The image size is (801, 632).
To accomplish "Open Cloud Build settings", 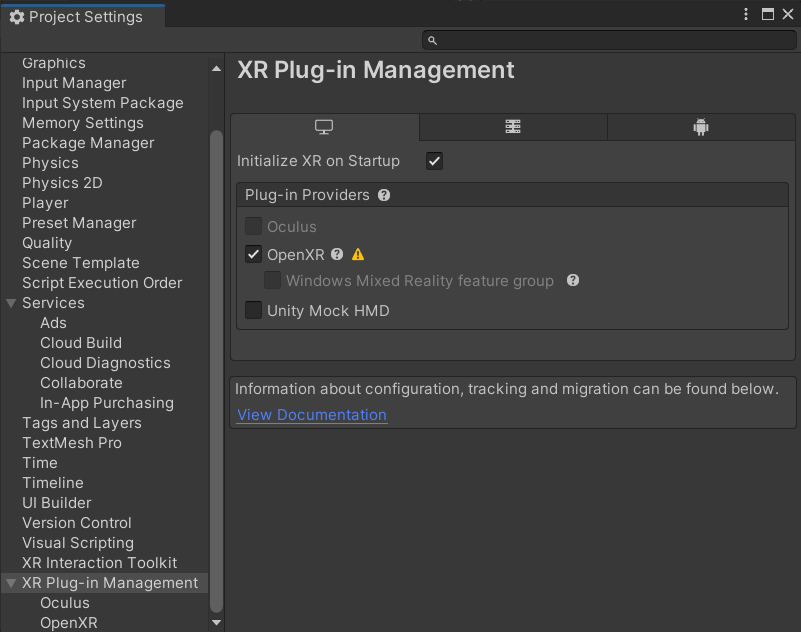I will tap(81, 342).
